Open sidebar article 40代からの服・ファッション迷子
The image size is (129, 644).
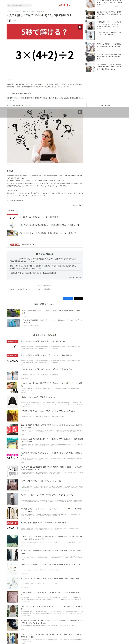[x=109, y=67]
